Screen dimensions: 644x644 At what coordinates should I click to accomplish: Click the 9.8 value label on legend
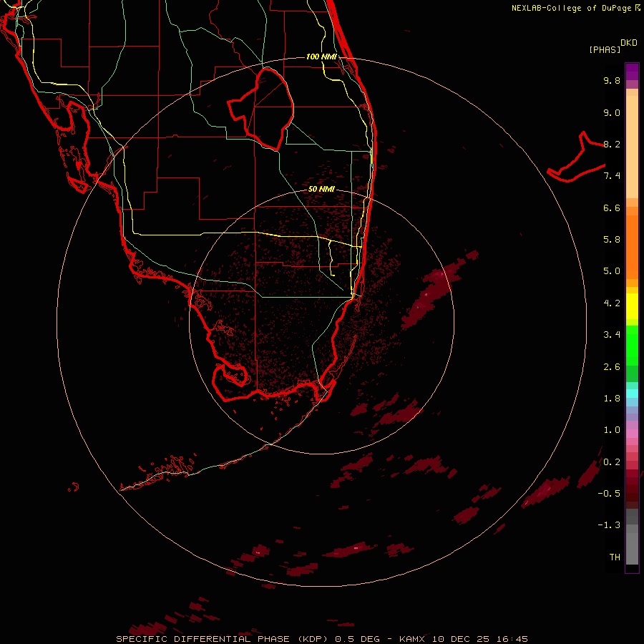(612, 80)
